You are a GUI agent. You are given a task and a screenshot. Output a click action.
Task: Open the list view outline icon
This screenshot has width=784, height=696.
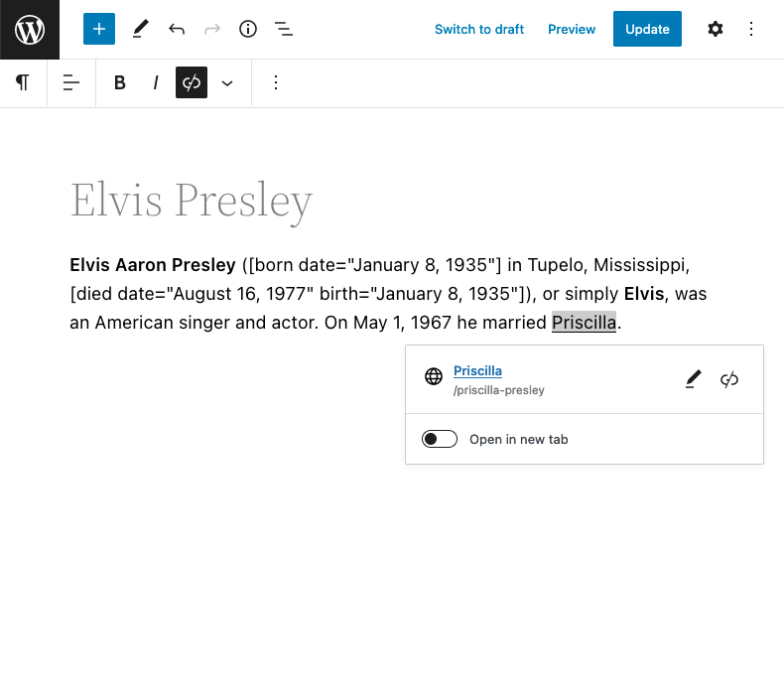pos(284,29)
